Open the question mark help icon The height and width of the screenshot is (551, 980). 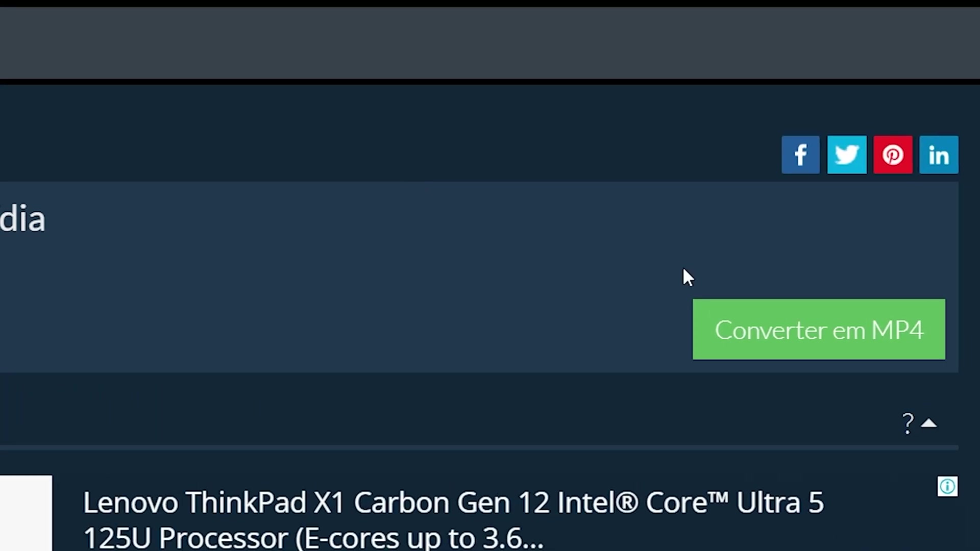pos(908,423)
